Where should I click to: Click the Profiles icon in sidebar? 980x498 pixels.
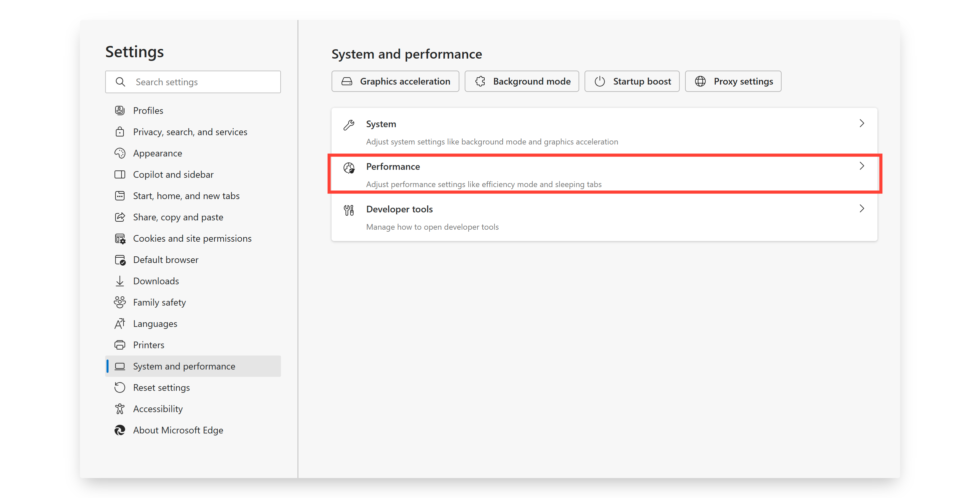pyautogui.click(x=120, y=111)
